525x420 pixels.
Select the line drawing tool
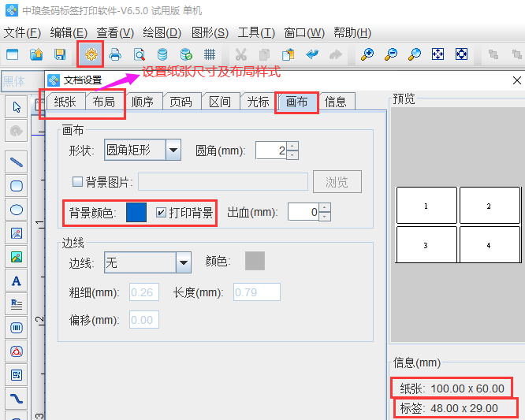point(17,162)
